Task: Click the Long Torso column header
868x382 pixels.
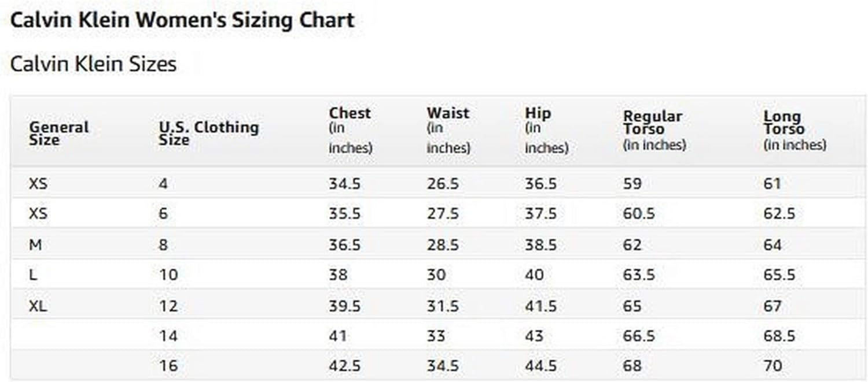Action: point(795,131)
